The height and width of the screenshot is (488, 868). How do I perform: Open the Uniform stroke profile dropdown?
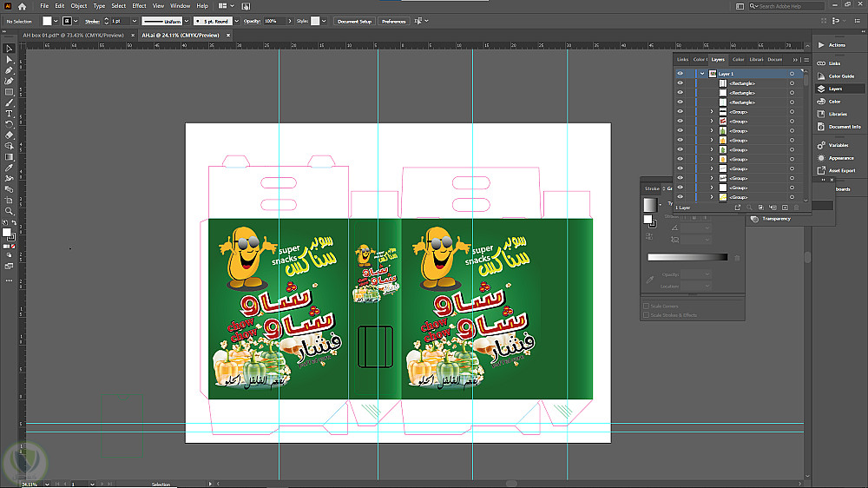(187, 20)
